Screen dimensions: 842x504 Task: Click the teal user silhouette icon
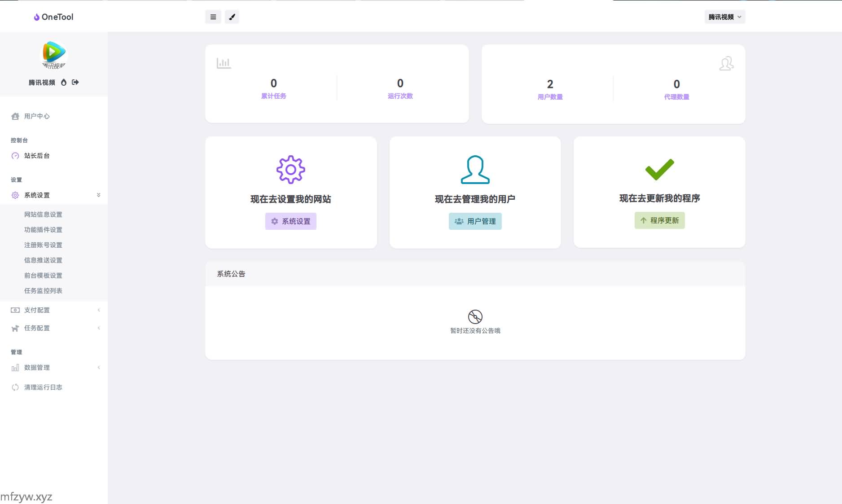(475, 170)
